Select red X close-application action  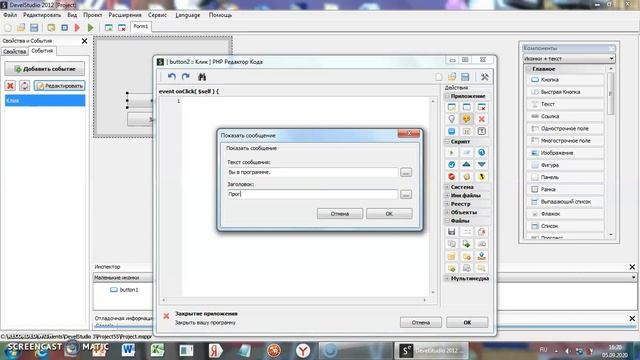pyautogui.click(x=482, y=119)
